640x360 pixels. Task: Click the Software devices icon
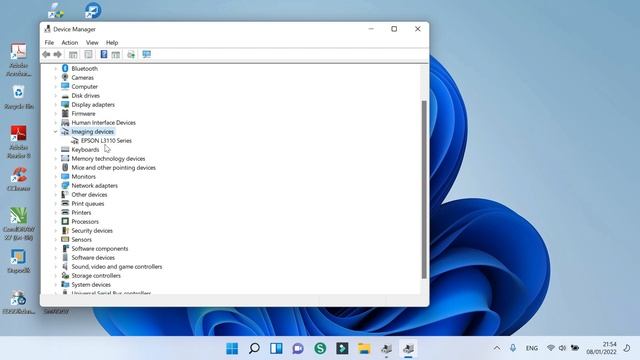pyautogui.click(x=65, y=257)
